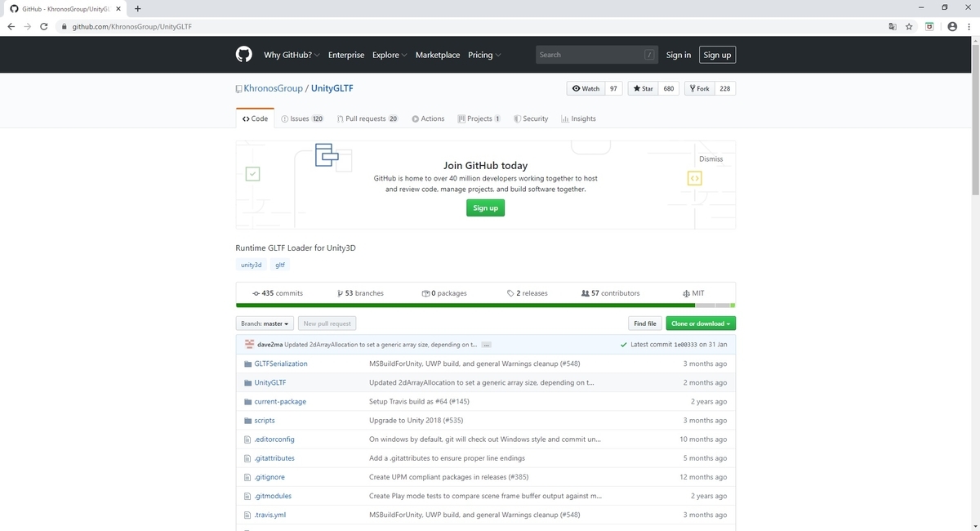
Task: View the 680 stargazers count
Action: [x=669, y=88]
